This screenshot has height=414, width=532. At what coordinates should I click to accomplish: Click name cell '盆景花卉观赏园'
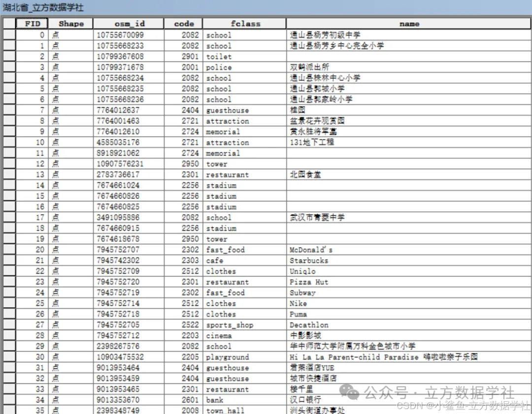[408, 121]
